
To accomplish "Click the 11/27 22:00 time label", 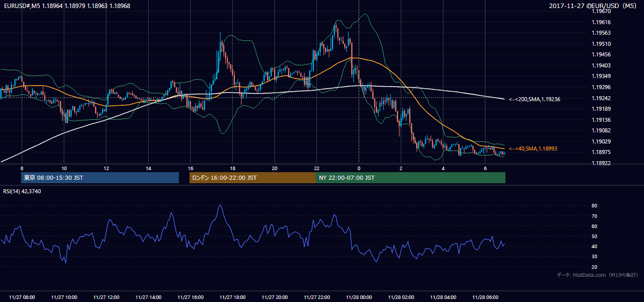I will (316, 297).
